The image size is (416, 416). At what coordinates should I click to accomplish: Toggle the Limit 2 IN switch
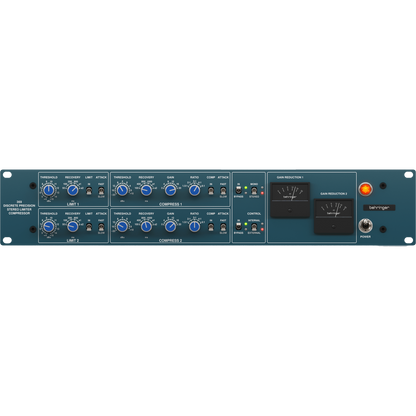(x=89, y=227)
